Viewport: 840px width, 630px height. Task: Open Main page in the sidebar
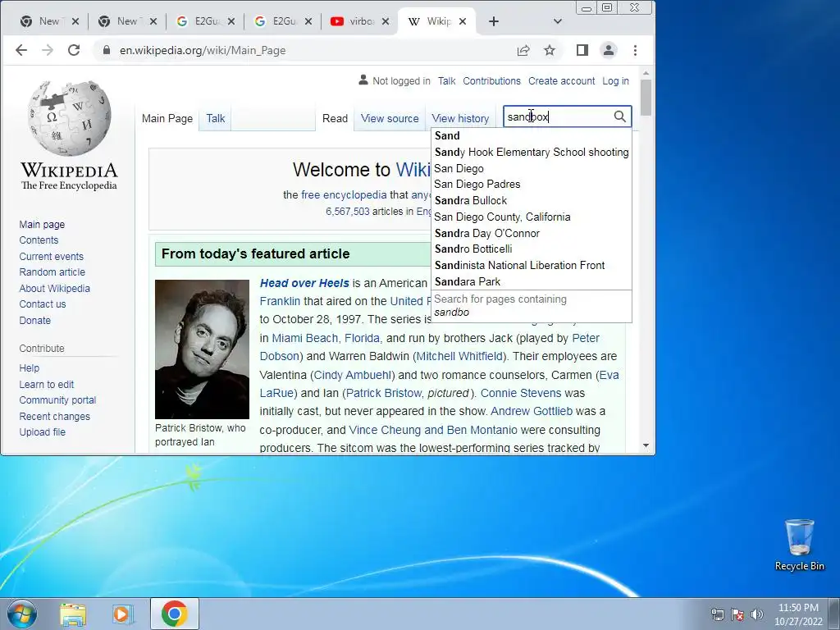[42, 225]
